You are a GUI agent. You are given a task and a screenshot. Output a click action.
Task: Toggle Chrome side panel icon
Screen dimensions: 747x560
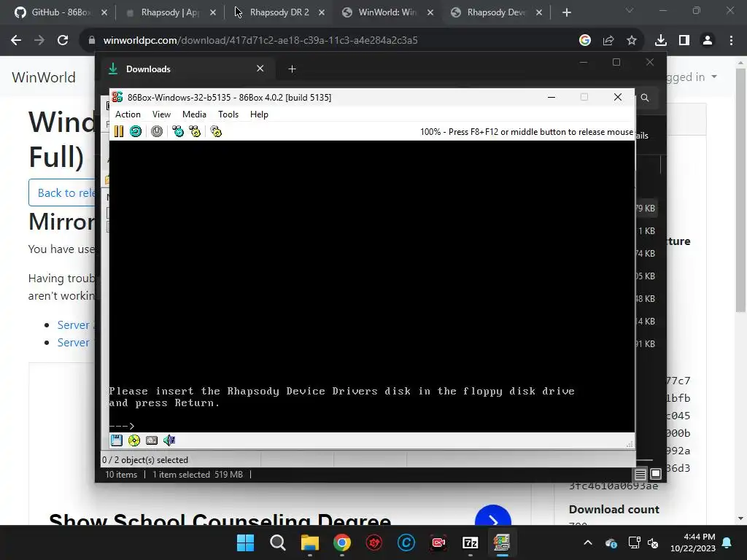684,41
